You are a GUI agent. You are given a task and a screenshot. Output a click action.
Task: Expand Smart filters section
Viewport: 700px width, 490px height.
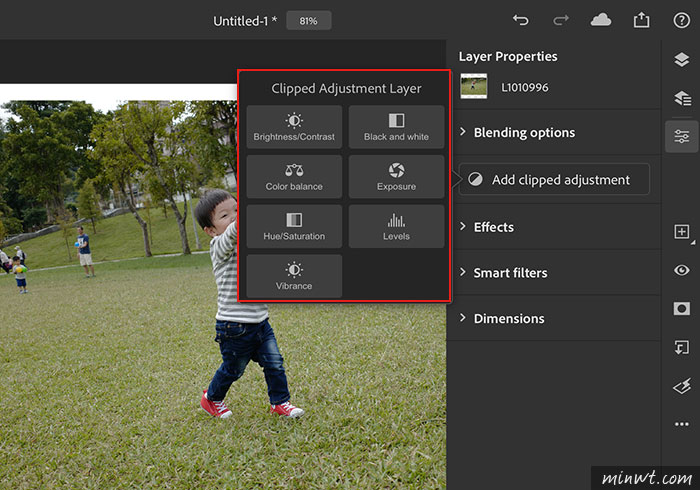(x=554, y=273)
